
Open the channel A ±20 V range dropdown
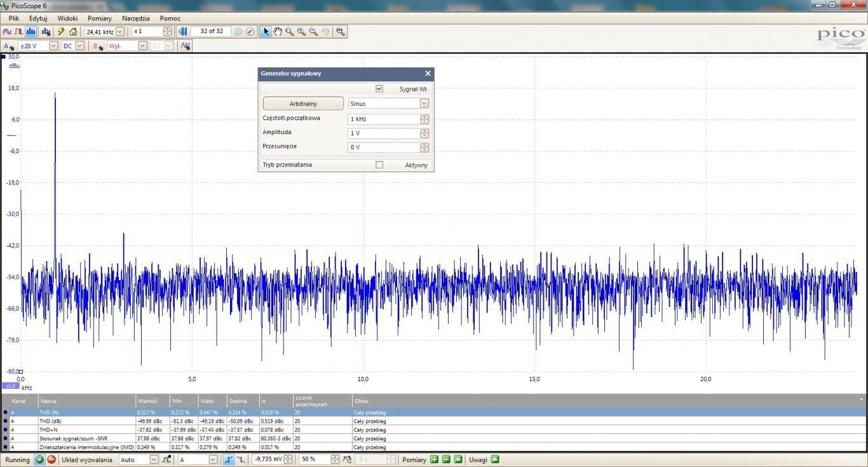click(53, 46)
